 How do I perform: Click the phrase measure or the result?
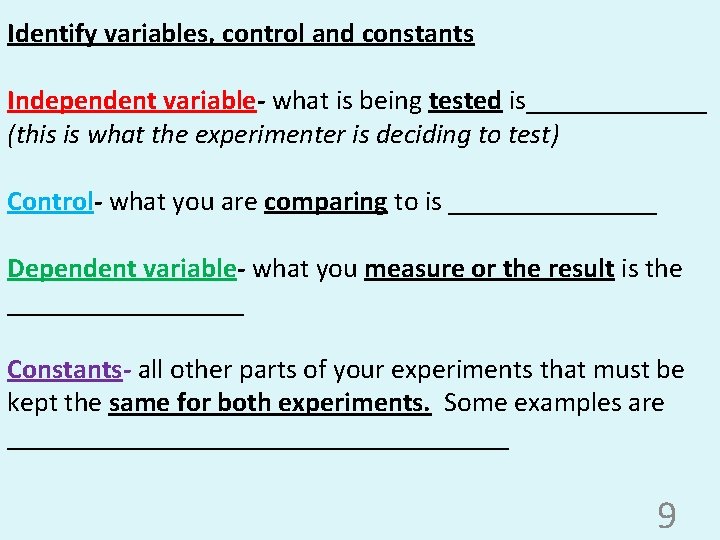[x=489, y=269]
